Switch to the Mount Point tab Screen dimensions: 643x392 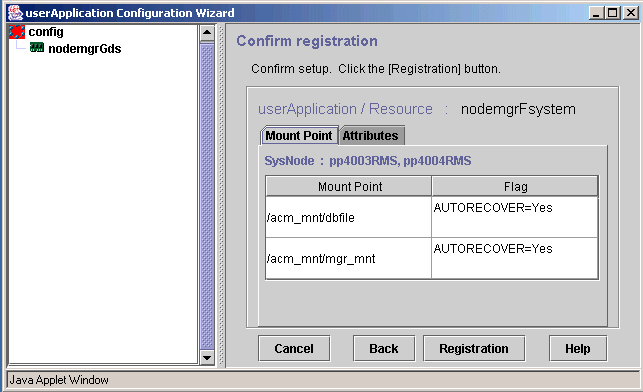pos(299,135)
